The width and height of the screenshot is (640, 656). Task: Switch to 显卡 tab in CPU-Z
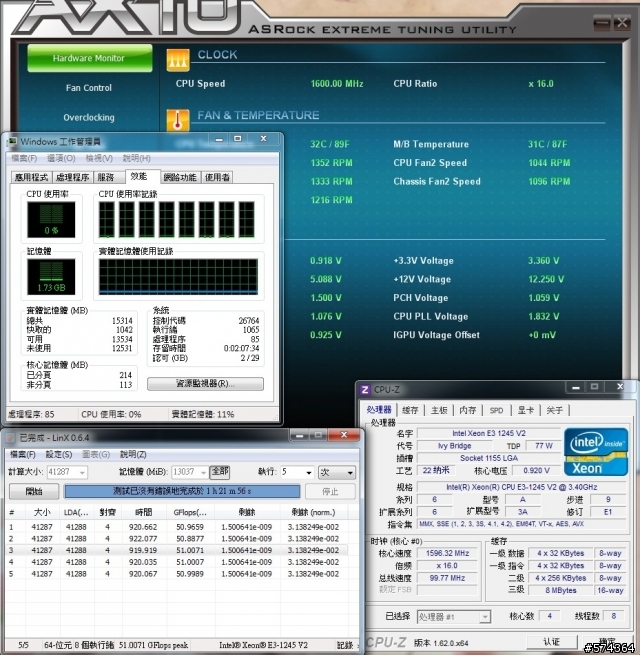pyautogui.click(x=526, y=410)
